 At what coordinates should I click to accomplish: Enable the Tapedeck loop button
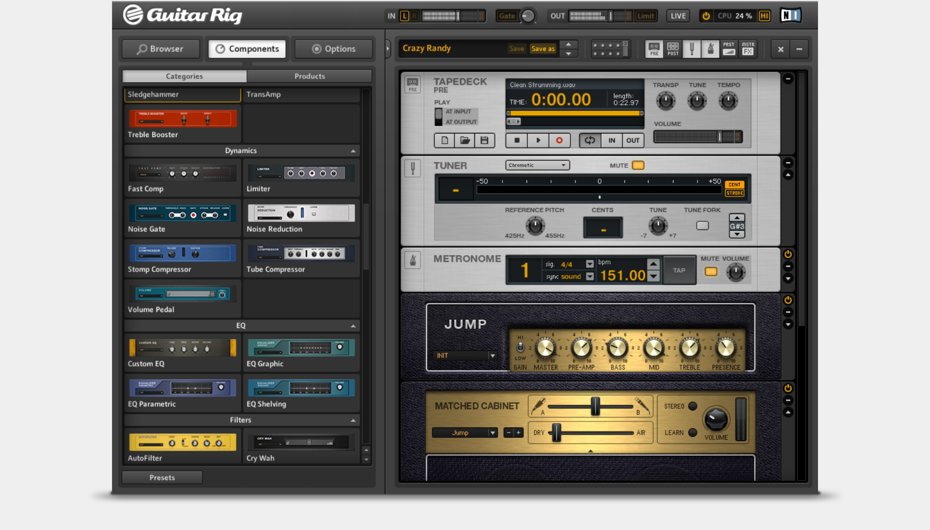[589, 141]
